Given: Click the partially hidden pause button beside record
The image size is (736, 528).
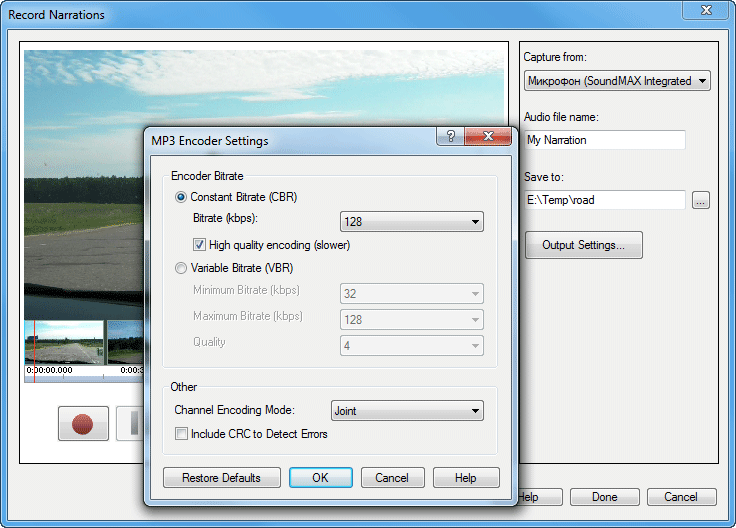Looking at the screenshot, I should pyautogui.click(x=130, y=423).
